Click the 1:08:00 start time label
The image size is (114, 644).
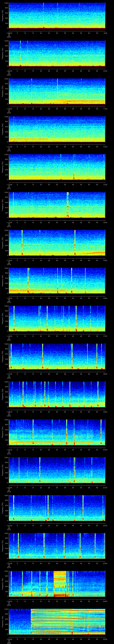[9, 33]
